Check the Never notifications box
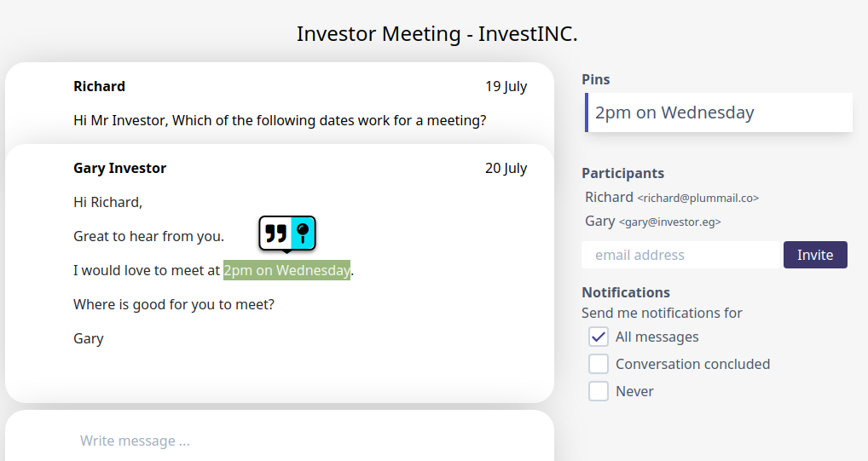This screenshot has height=461, width=868. [x=599, y=391]
